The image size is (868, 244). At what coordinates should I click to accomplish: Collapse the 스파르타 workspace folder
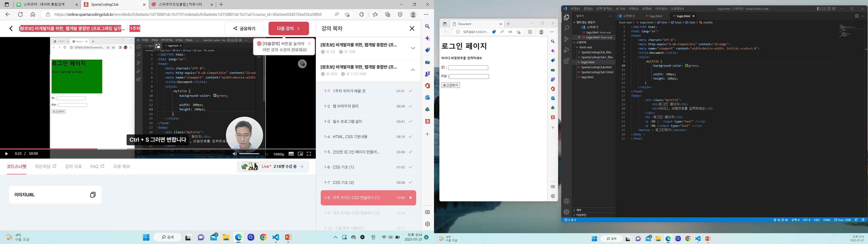click(x=594, y=42)
